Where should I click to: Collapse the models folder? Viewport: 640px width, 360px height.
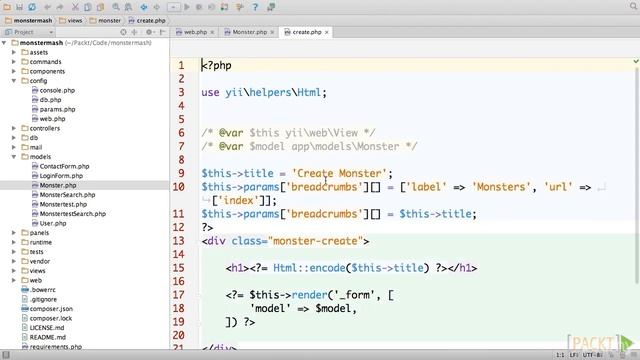(x=14, y=157)
